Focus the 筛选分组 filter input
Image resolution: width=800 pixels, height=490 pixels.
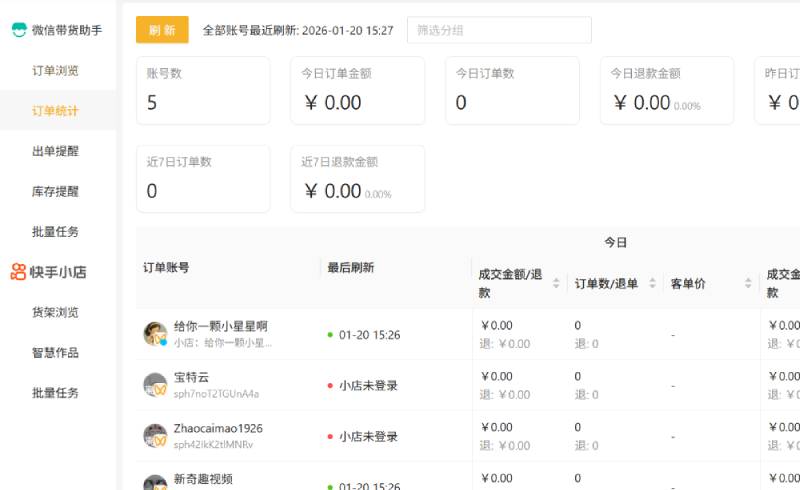point(498,30)
